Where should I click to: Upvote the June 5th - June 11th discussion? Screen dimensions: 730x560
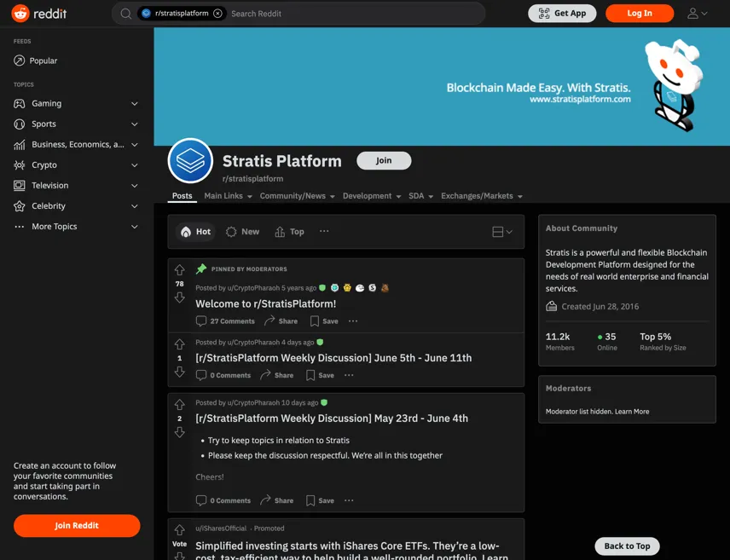tap(180, 344)
